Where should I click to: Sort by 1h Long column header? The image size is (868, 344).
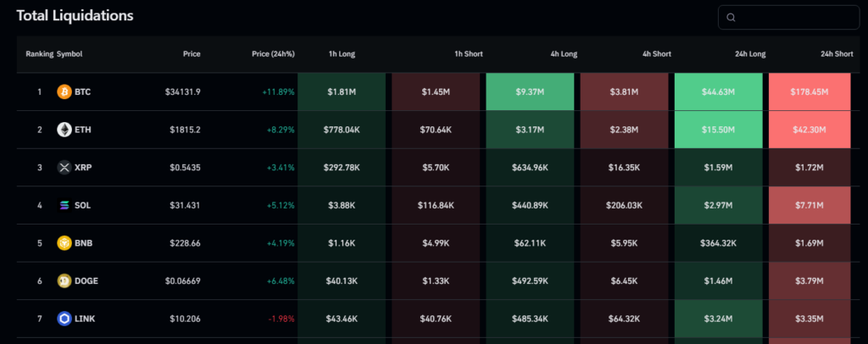[342, 54]
